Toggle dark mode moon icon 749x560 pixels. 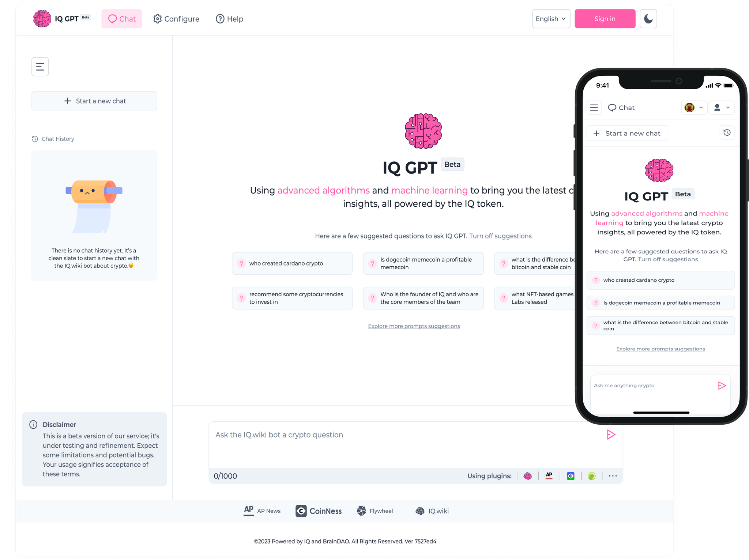[648, 19]
